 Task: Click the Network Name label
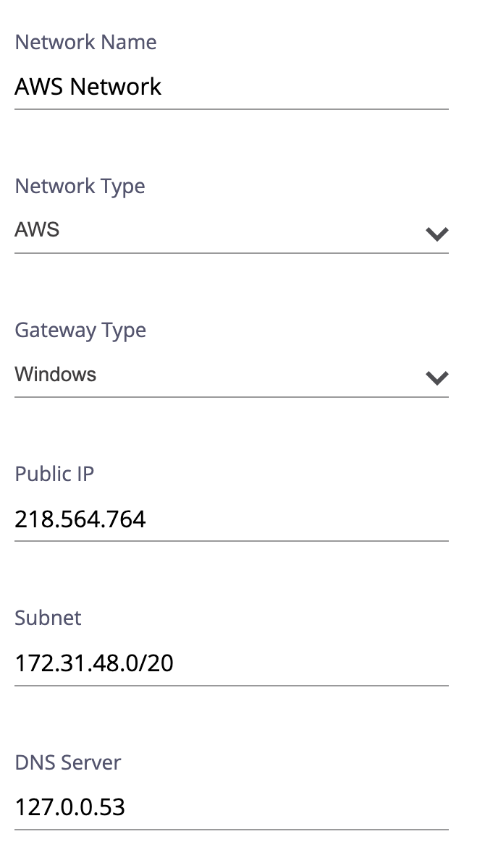coord(85,43)
